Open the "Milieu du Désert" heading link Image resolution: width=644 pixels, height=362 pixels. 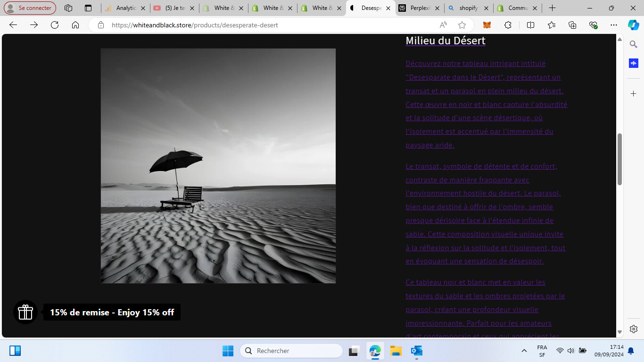pos(446,41)
